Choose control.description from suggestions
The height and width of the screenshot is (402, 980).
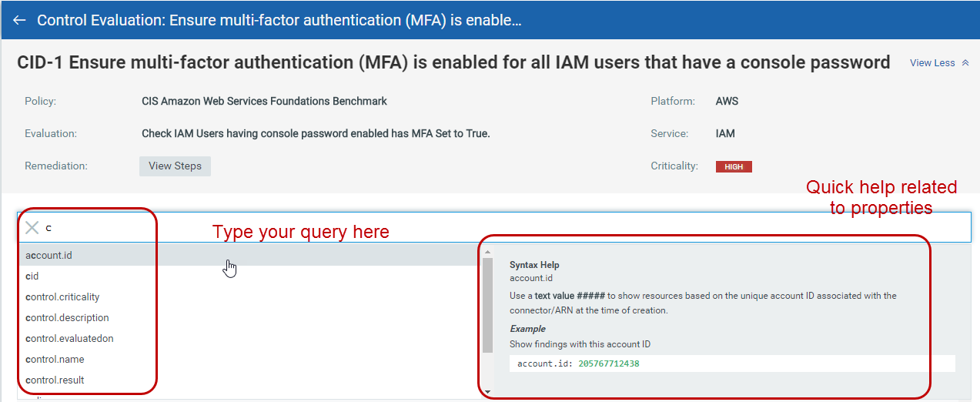point(249,317)
